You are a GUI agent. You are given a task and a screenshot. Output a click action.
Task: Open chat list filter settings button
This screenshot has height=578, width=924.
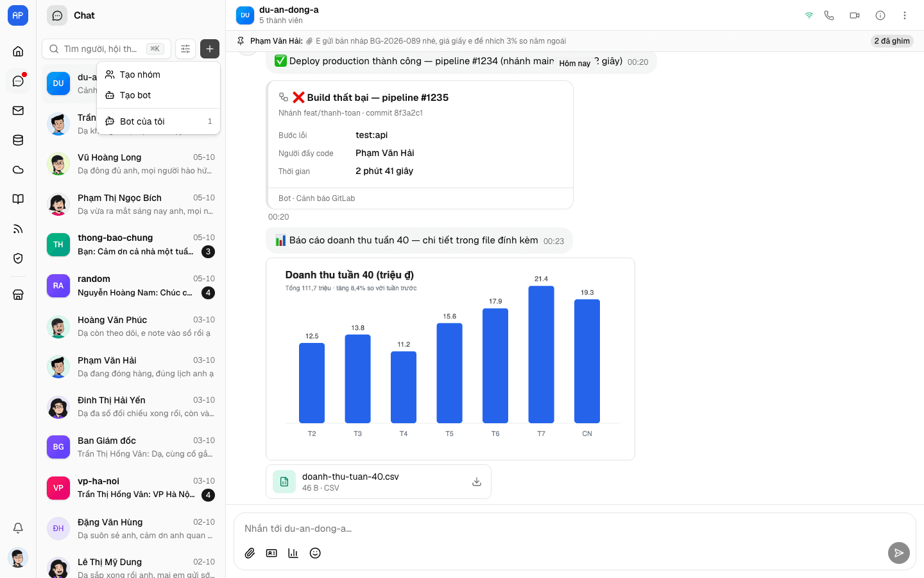click(x=185, y=49)
